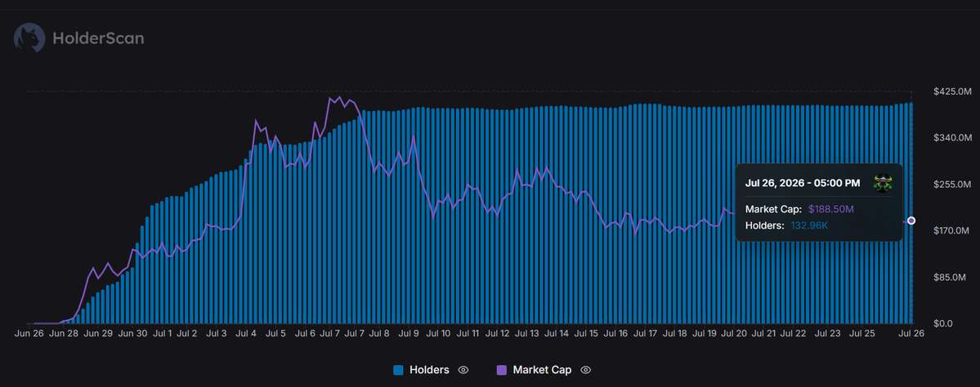Click the tooltip date 'Jul 26, 2026 - 05:00 PM'

coord(803,184)
